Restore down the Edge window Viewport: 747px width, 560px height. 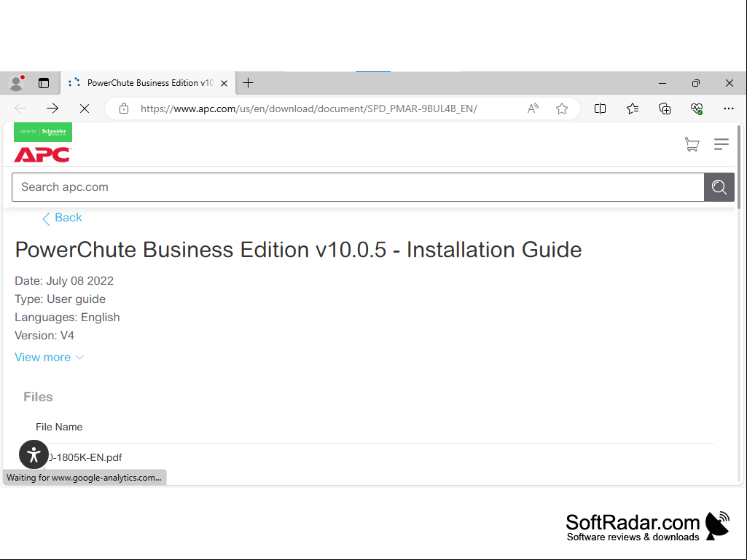(x=695, y=83)
